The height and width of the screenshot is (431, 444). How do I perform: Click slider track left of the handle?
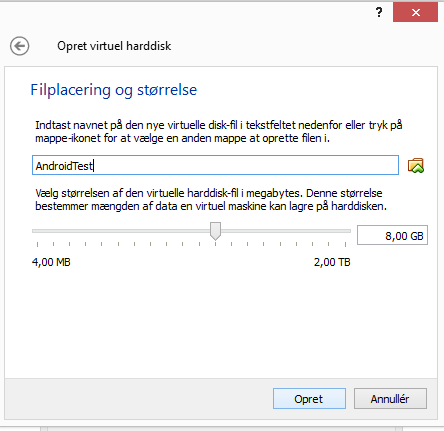point(121,231)
